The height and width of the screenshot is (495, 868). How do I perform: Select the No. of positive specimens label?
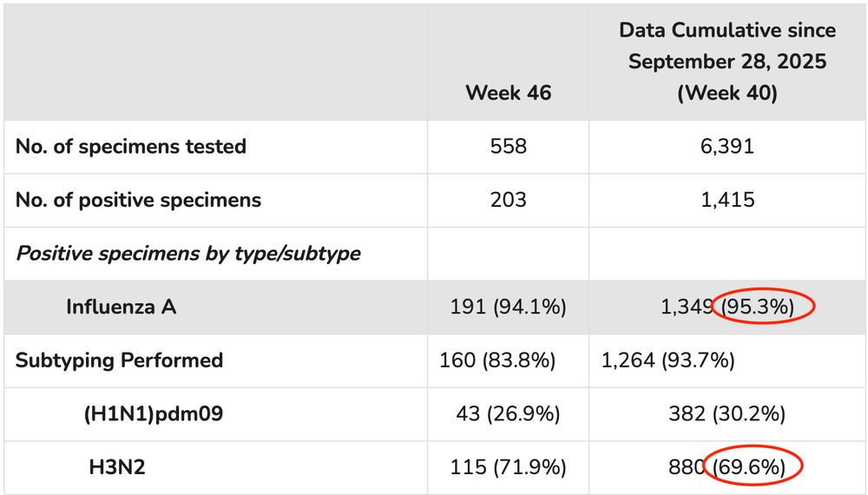pyautogui.click(x=138, y=200)
